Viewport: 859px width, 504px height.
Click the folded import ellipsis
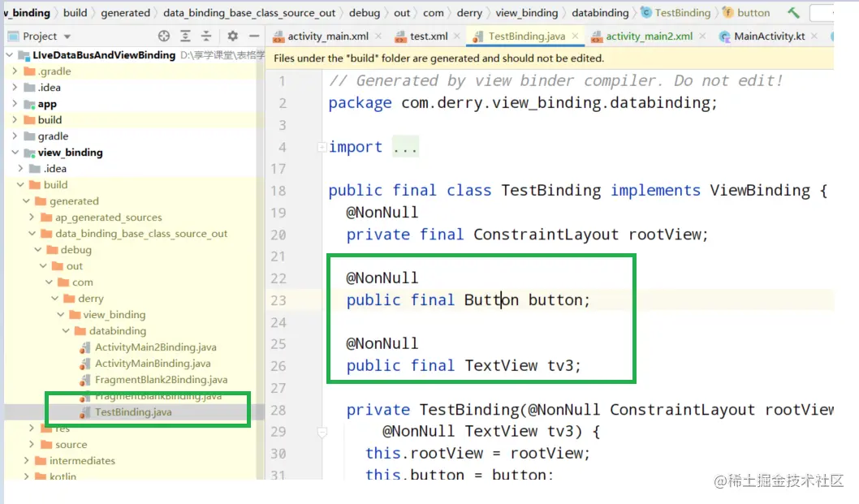[x=405, y=147]
